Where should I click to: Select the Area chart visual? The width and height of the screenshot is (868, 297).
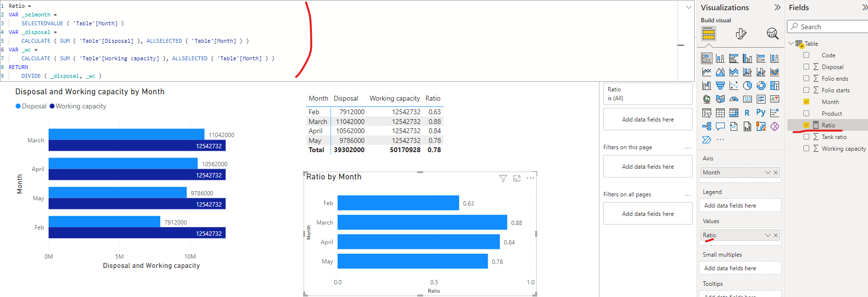[720, 72]
